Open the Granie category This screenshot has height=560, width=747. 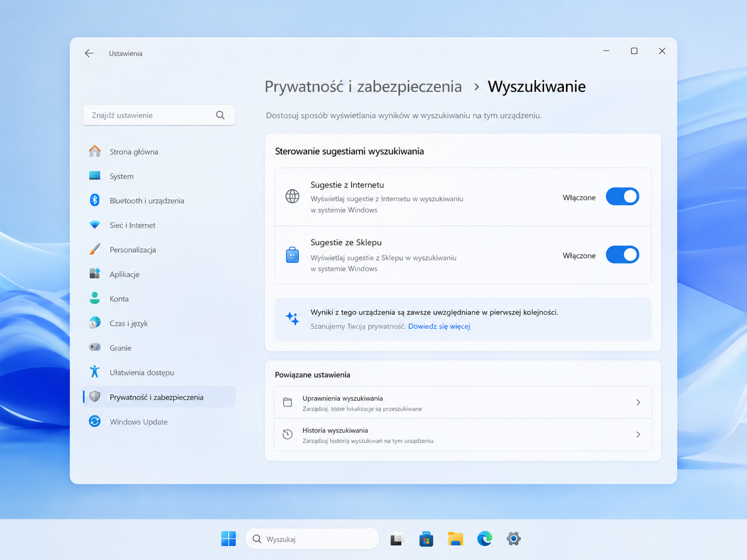pyautogui.click(x=159, y=348)
